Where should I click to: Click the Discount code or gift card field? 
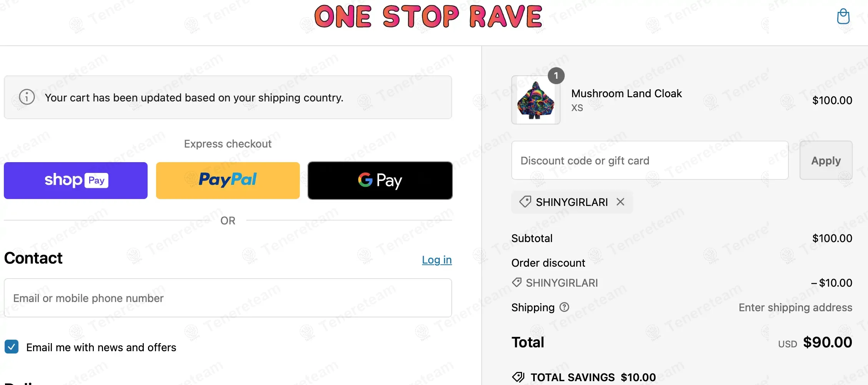650,160
